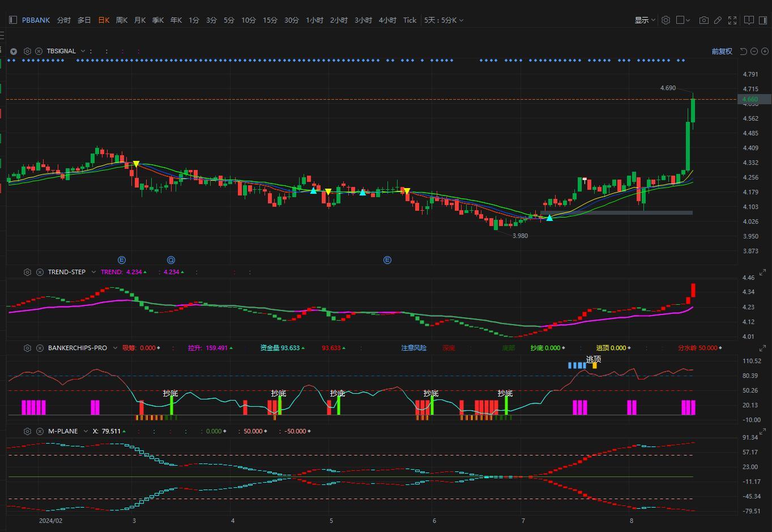Switch to 5分 five-minute chart
Image resolution: width=772 pixels, height=532 pixels.
[x=229, y=20]
